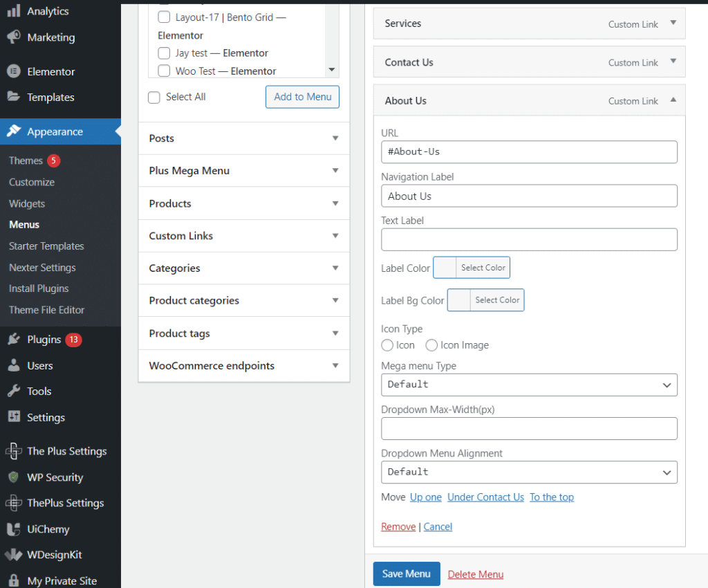Expand the WooCommerce endpoints panel
Image resolution: width=708 pixels, height=588 pixels.
[x=244, y=366]
